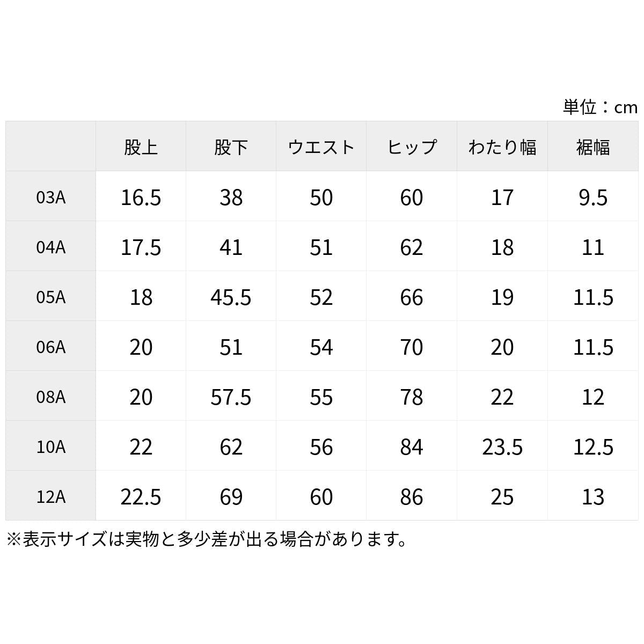
Task: Select the 股下 column header
Action: point(231,147)
